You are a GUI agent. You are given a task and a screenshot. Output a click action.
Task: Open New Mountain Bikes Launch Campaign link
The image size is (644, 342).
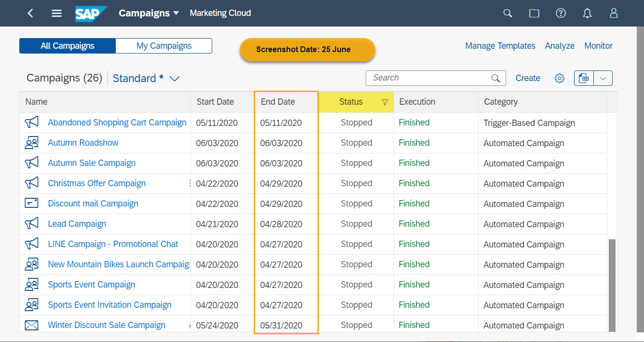(x=119, y=264)
